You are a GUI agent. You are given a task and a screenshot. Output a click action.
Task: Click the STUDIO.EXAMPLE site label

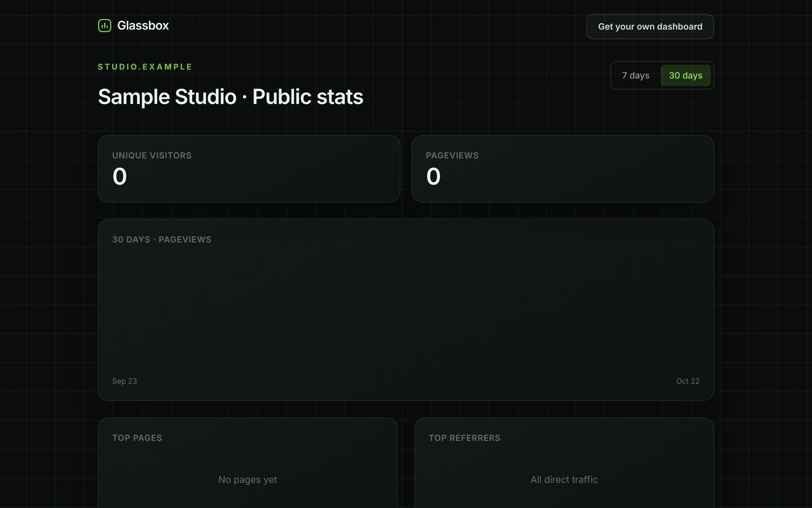[x=145, y=67]
